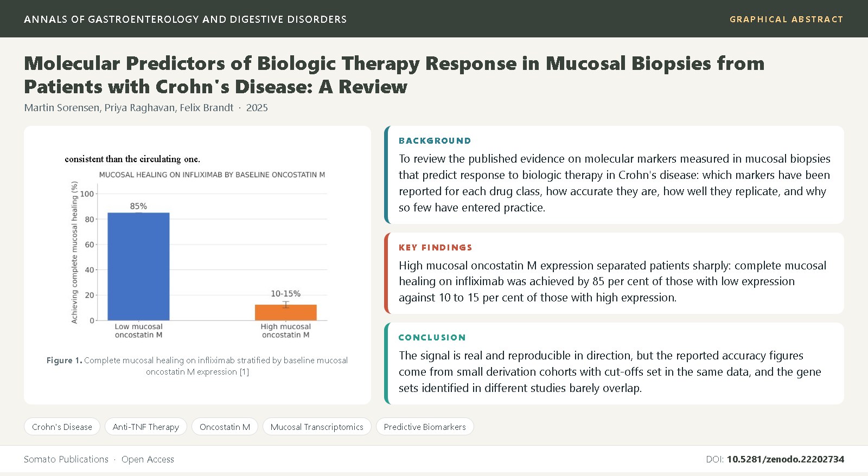
Task: Click the 'Key Findings' section heading
Action: point(436,248)
